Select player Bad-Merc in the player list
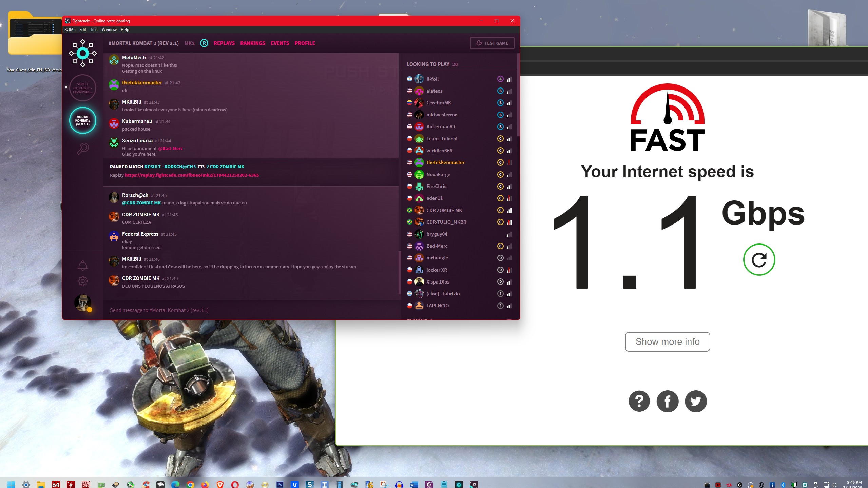The width and height of the screenshot is (868, 488). pyautogui.click(x=459, y=246)
